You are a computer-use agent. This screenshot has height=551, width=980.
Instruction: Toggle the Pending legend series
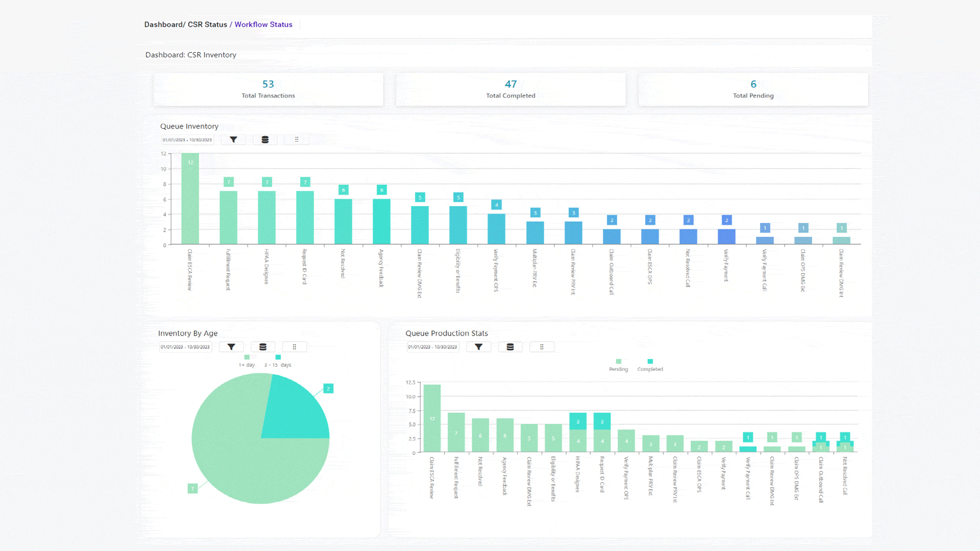(x=619, y=365)
